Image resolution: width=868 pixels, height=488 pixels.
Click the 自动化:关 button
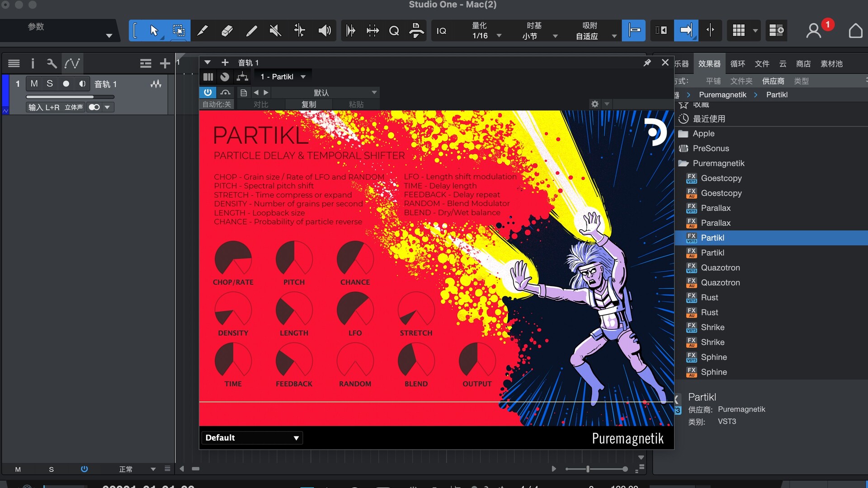click(217, 104)
